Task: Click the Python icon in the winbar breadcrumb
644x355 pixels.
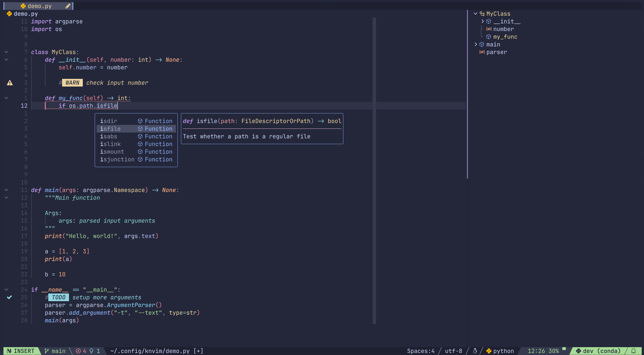Action: [9, 14]
